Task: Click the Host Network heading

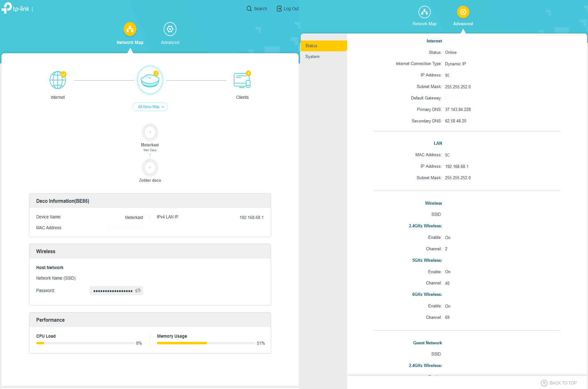Action: point(50,268)
